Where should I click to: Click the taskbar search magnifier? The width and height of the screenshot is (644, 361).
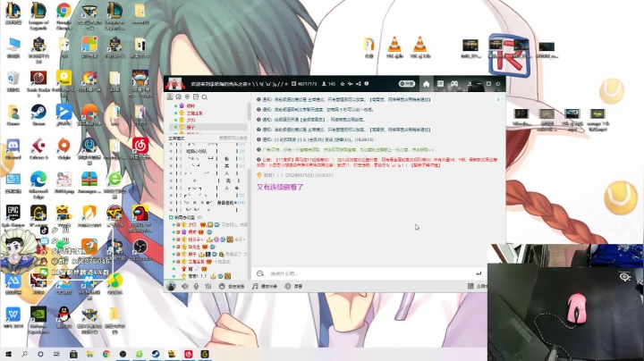click(x=24, y=354)
